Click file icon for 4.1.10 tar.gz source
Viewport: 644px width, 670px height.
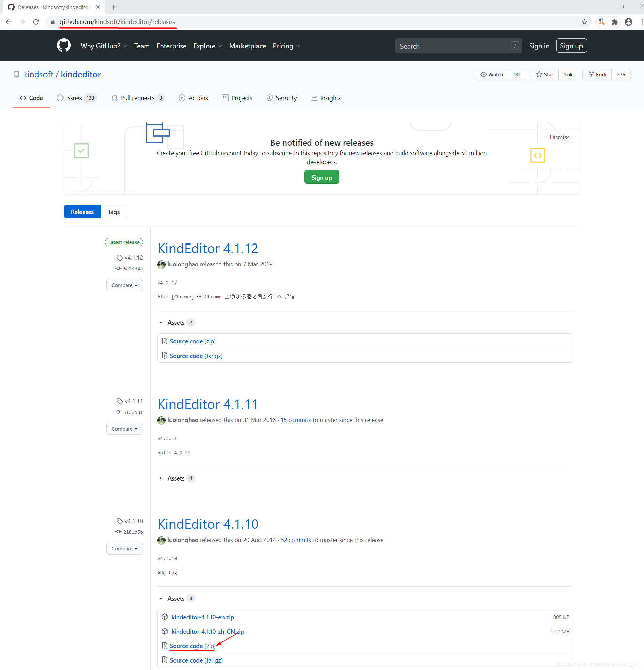(164, 660)
